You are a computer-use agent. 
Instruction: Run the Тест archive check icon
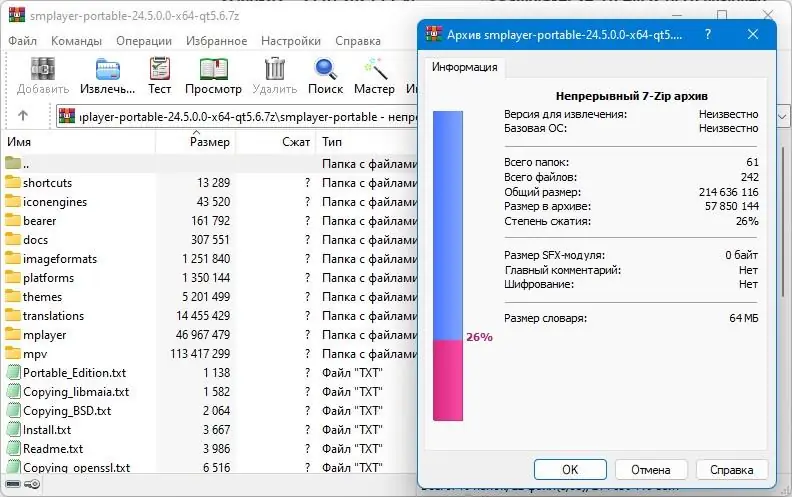pyautogui.click(x=160, y=69)
